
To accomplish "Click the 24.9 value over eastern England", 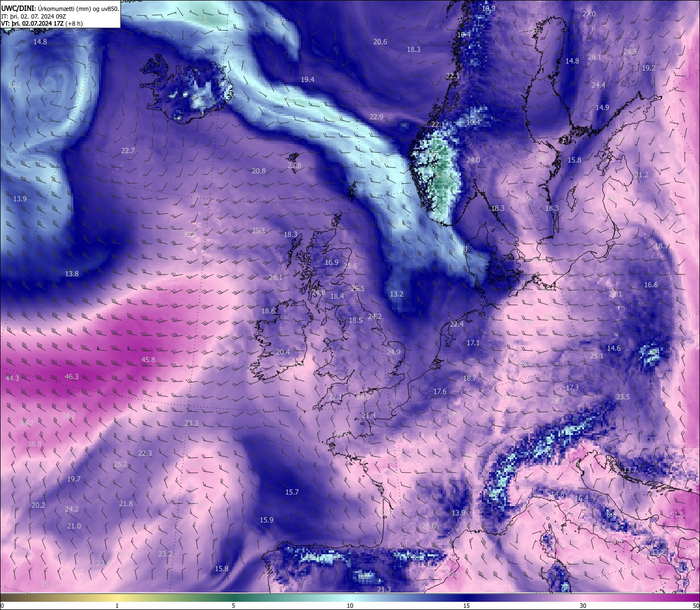I will click(x=393, y=352).
